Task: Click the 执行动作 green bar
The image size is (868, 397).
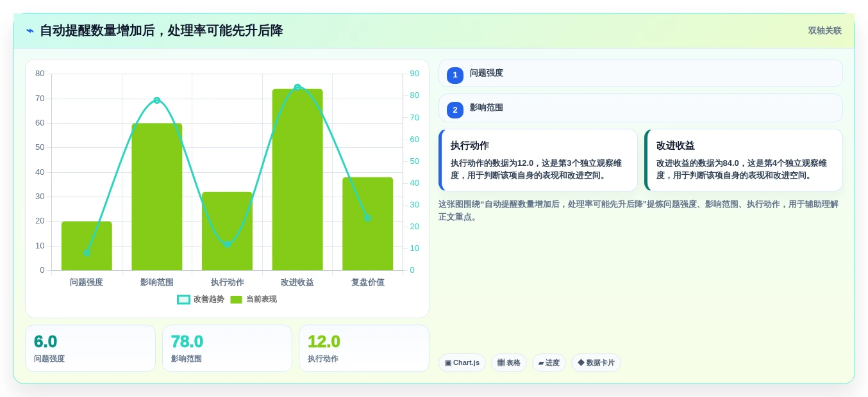Action: point(227,231)
